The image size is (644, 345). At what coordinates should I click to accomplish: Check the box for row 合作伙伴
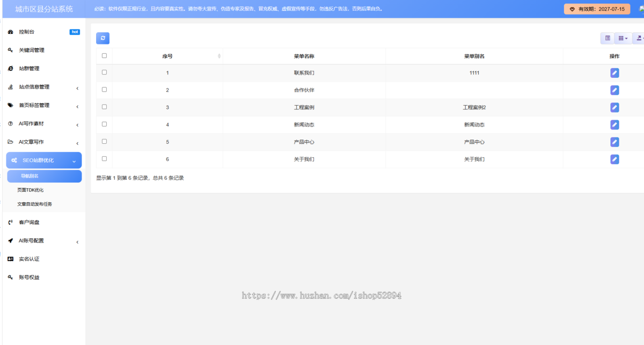(x=104, y=90)
